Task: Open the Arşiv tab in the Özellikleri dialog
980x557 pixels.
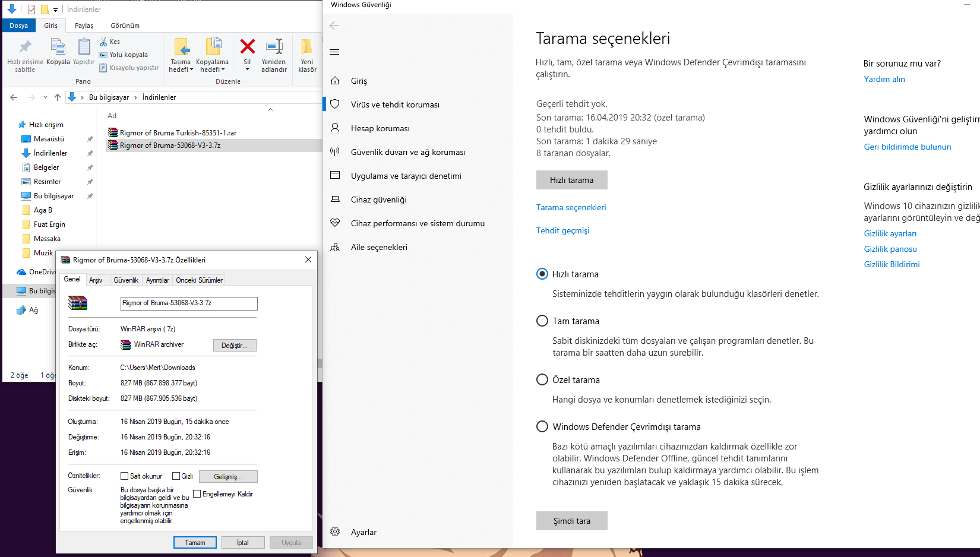Action: [96, 280]
